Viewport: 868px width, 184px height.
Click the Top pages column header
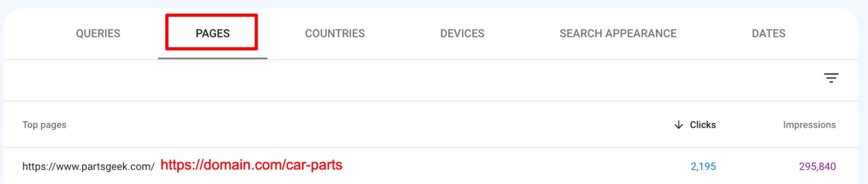44,125
